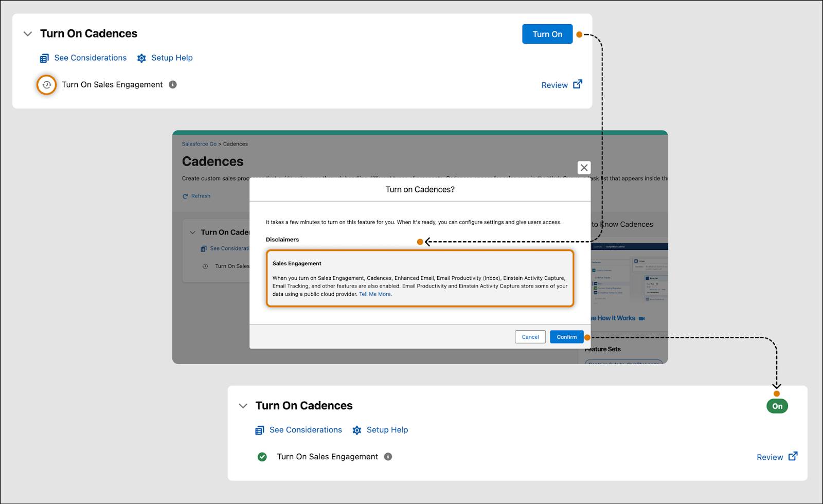
Task: Click the info icon next to bottom Turn On Sales Engagement
Action: pos(388,457)
